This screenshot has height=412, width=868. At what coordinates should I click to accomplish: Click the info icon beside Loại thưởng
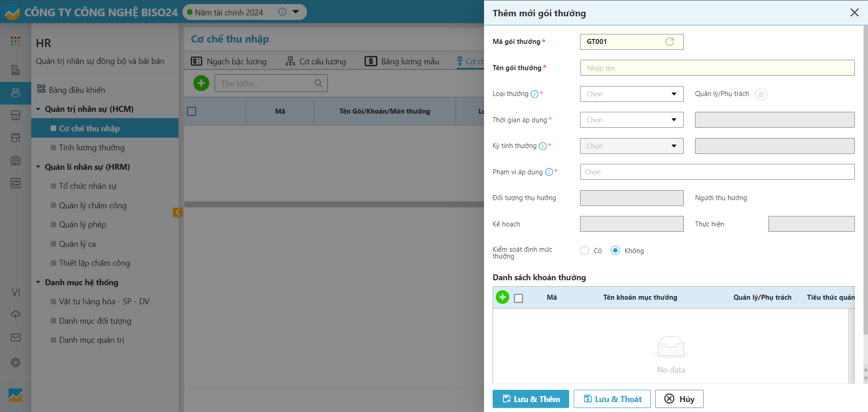coord(534,94)
